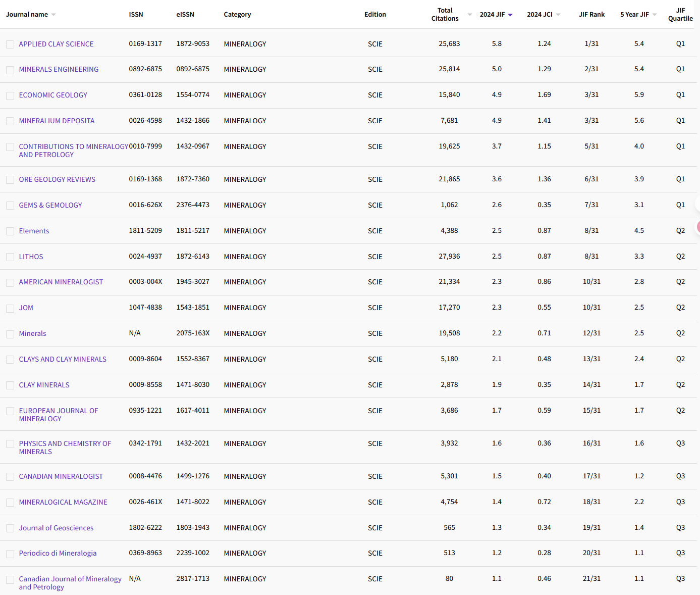700x595 pixels.
Task: Open GEMS & GEMOLOGY link
Action: point(50,205)
